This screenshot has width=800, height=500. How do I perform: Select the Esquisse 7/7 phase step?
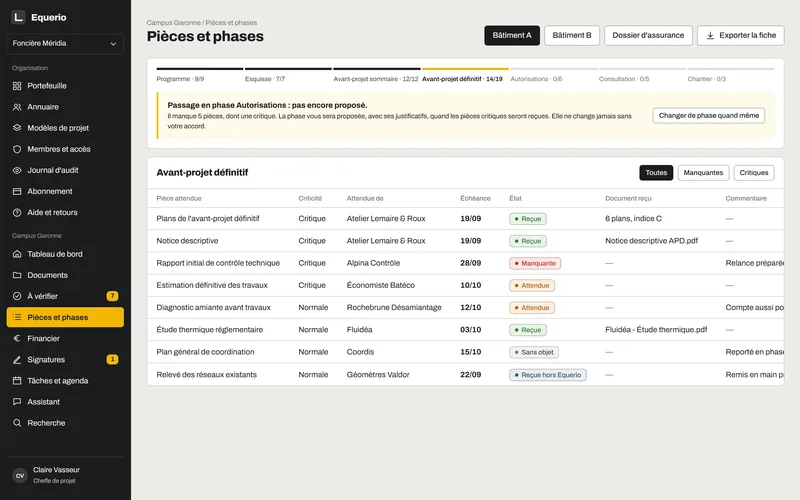pos(288,75)
